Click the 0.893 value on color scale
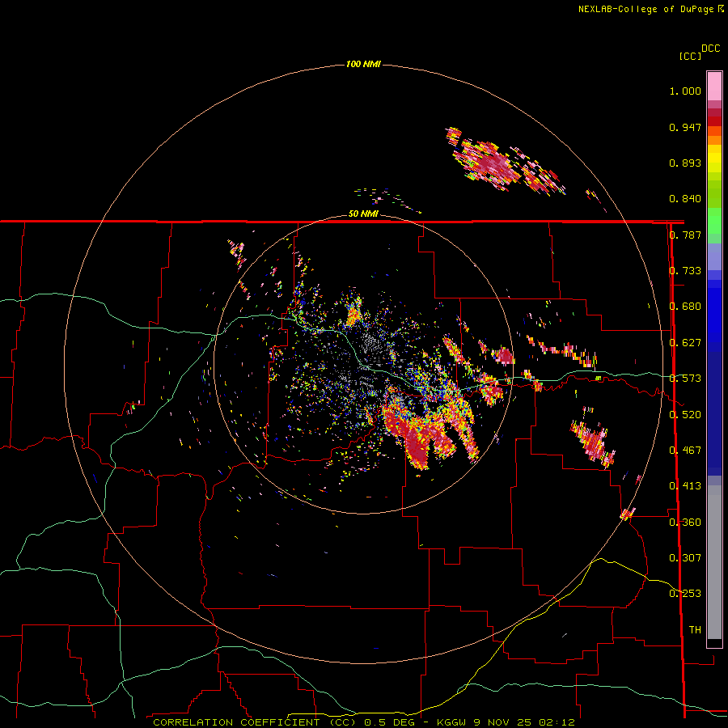The height and width of the screenshot is (728, 728). click(685, 163)
